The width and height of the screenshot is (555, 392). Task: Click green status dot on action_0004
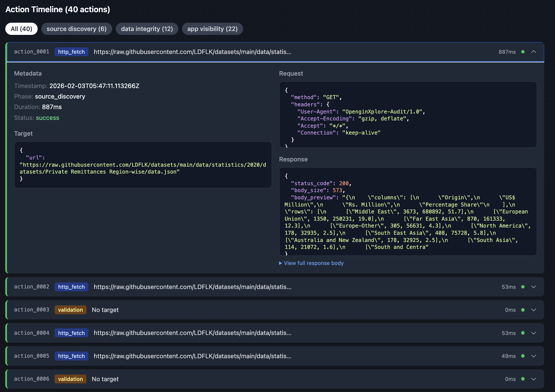coord(523,333)
